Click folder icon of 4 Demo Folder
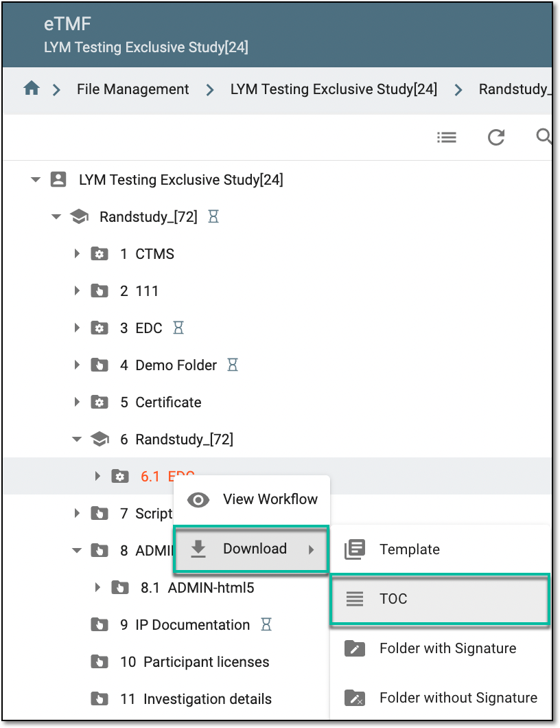Viewport: 560px width, 728px height. [x=100, y=365]
